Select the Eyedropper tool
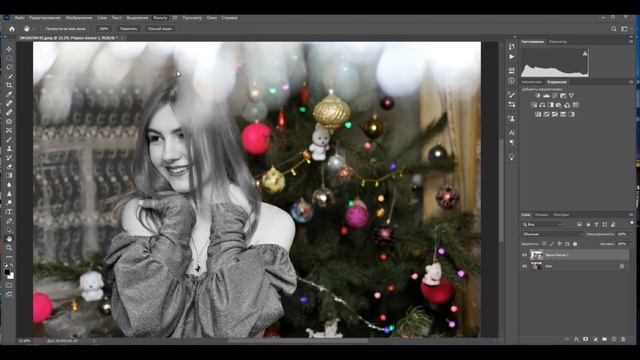The image size is (640, 360). (x=9, y=94)
